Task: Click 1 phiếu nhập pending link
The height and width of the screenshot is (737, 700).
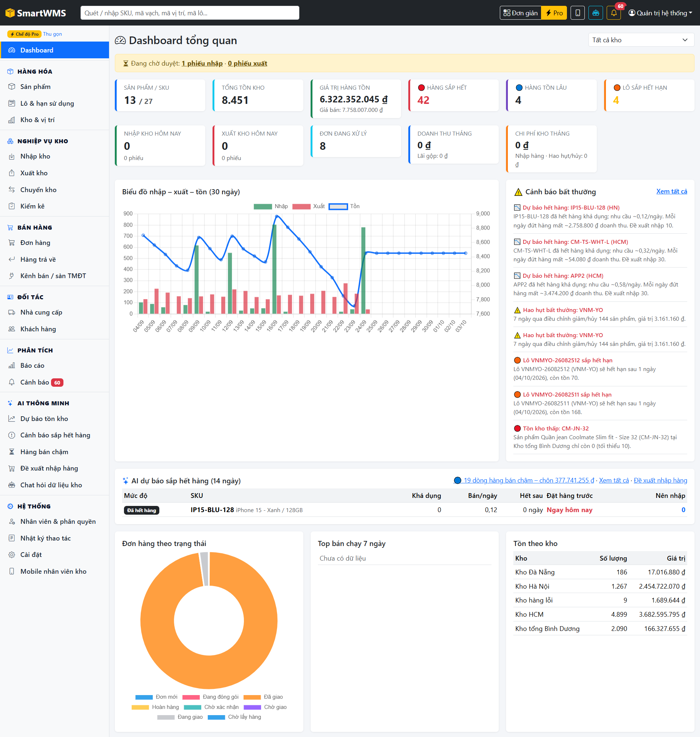Action: click(202, 63)
